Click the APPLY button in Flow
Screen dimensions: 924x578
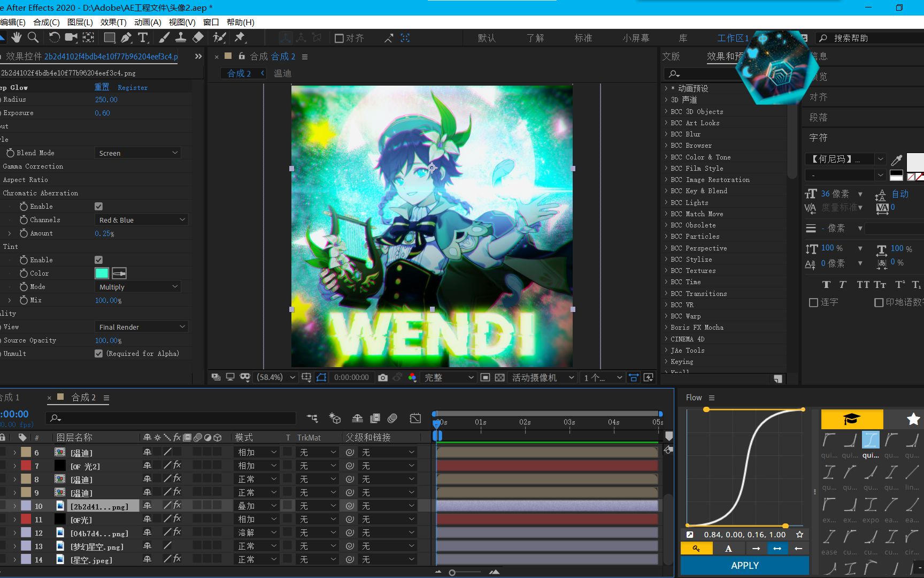click(745, 565)
